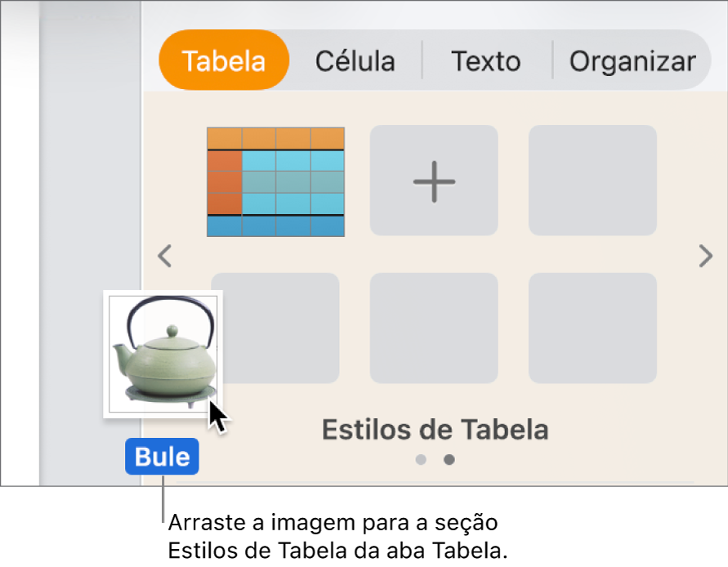Select the empty style slot next to the plus
The height and width of the screenshot is (567, 728).
(592, 180)
